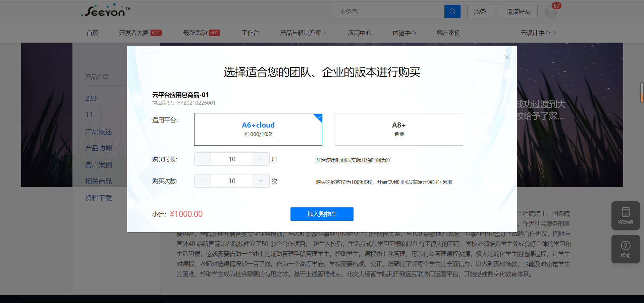Viewport: 644px width, 303px height.
Task: Expand the 云设计中心 chevron
Action: click(555, 33)
